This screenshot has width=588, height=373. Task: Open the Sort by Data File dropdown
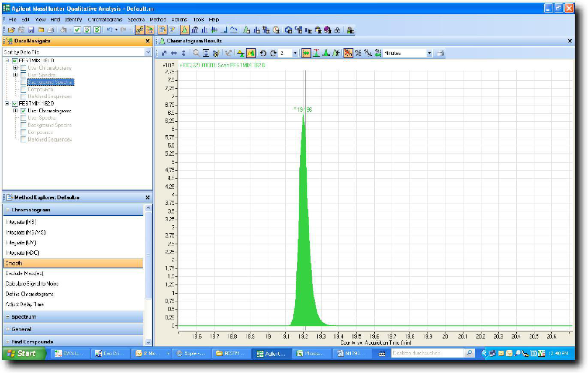[148, 52]
